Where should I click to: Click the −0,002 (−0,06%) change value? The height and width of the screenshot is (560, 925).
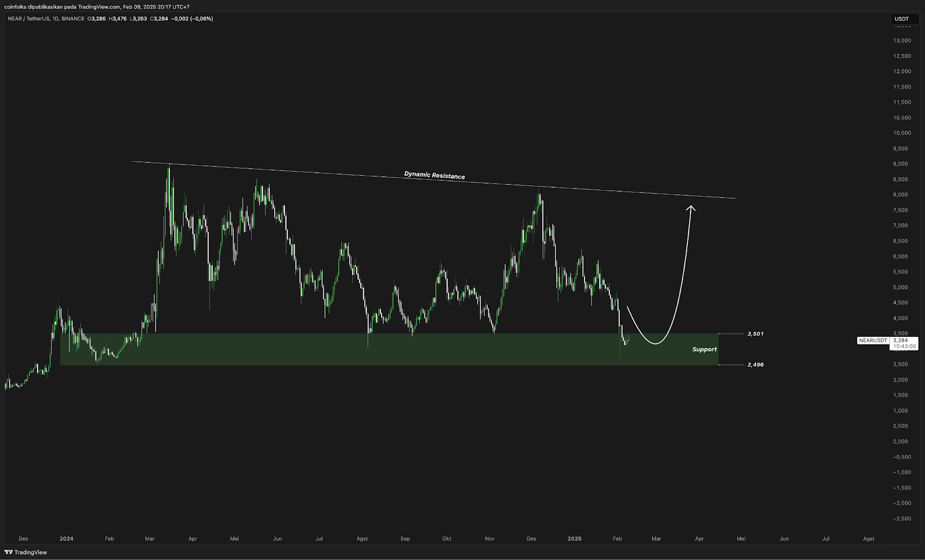[x=192, y=18]
